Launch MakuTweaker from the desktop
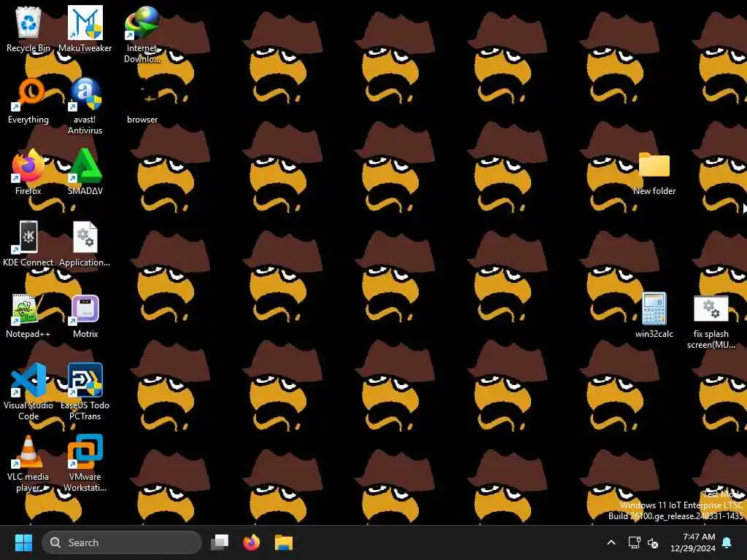The height and width of the screenshot is (560, 747). pyautogui.click(x=85, y=29)
